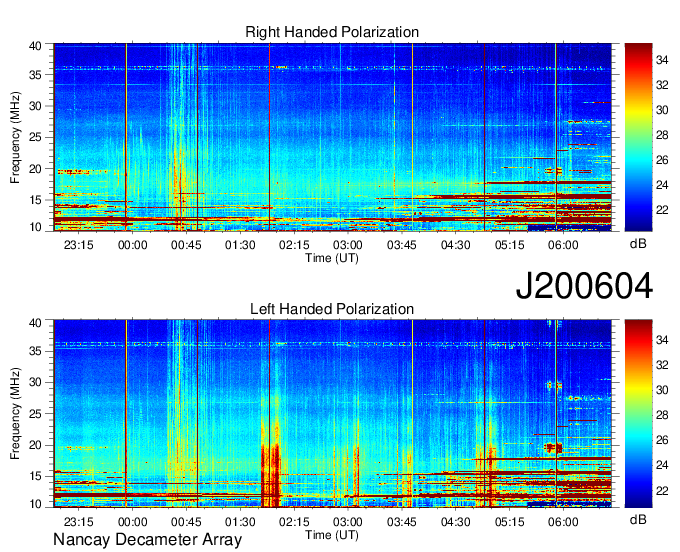The width and height of the screenshot is (680, 552).
Task: Click the '05:15' tick of lower plot
Action: coord(509,522)
